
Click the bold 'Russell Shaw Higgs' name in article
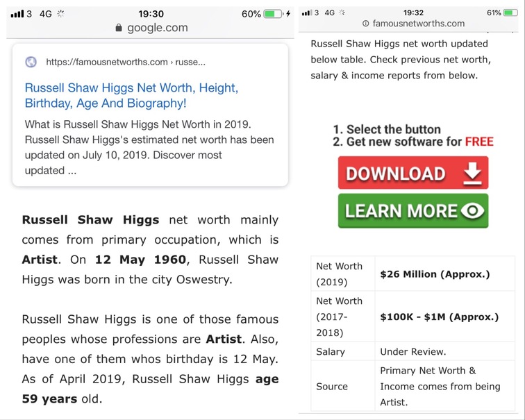click(x=90, y=220)
